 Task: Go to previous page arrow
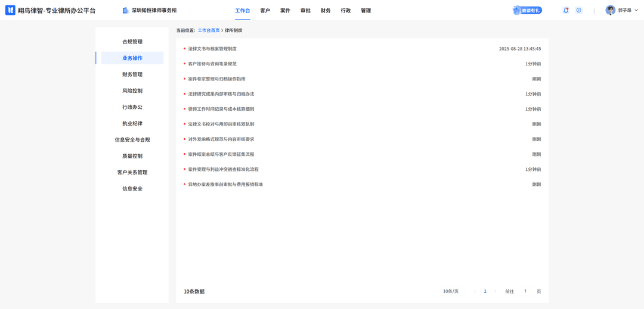(475, 291)
